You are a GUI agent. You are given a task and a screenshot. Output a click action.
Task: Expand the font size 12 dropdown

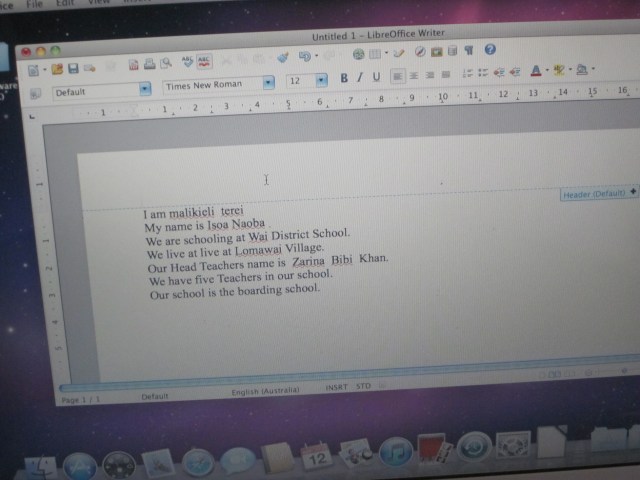pyautogui.click(x=321, y=80)
